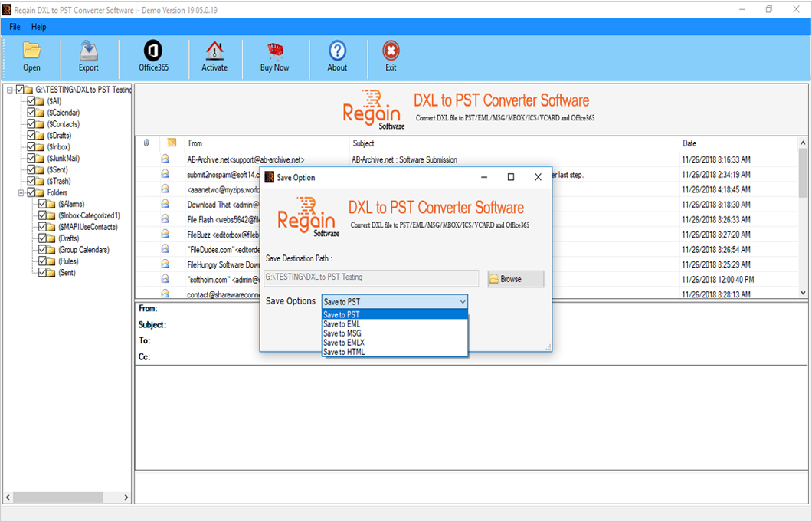This screenshot has width=812, height=522.
Task: Select the Office365 export icon
Action: point(152,56)
